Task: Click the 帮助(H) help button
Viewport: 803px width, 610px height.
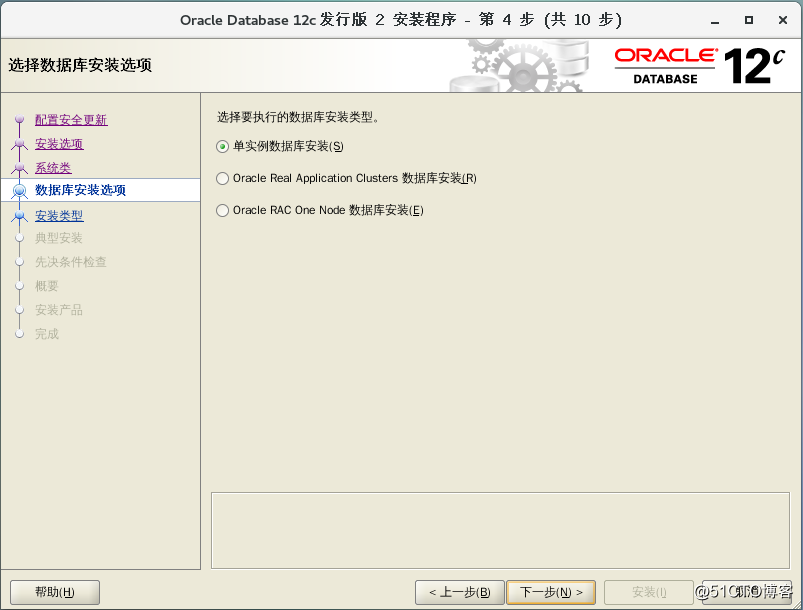Action: click(55, 593)
